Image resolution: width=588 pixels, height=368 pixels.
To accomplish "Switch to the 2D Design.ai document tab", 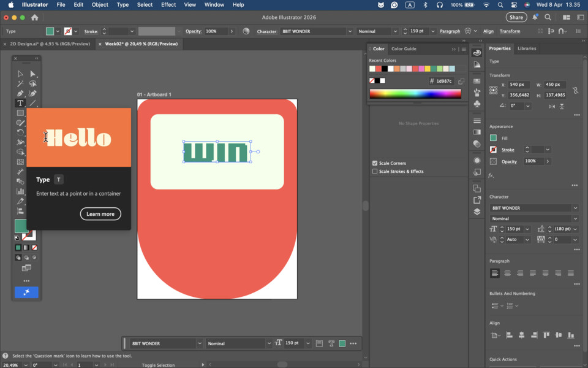I will 49,44.
